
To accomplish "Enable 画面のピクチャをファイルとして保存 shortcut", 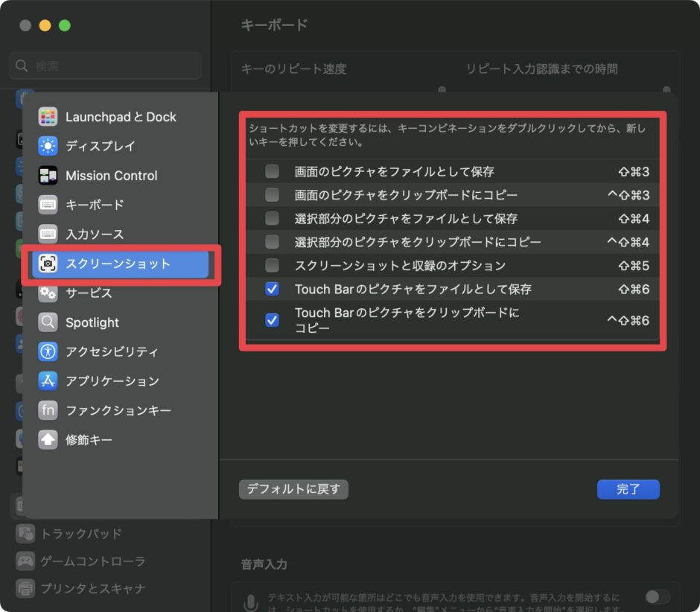I will 271,171.
